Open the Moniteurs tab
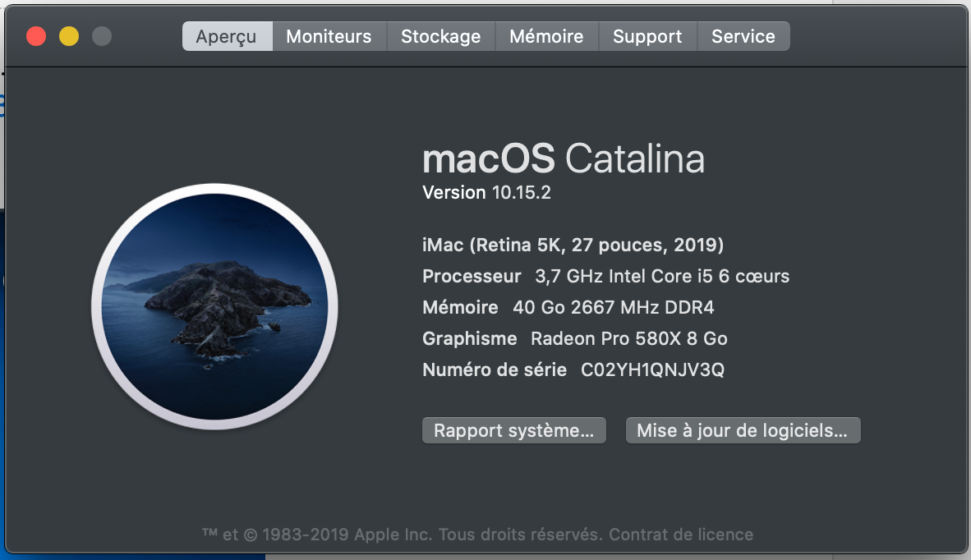Image resolution: width=971 pixels, height=560 pixels. click(x=329, y=36)
